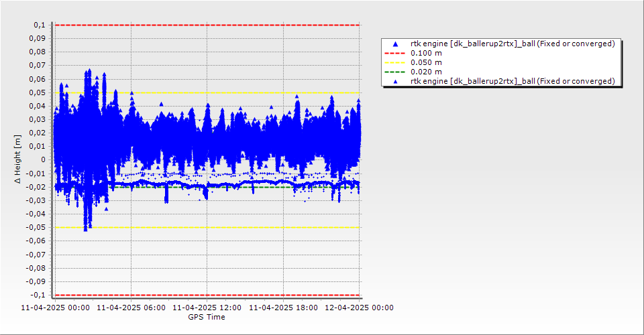The image size is (644, 335).
Task: Click the '-0,08' height tick label
Action: (x=36, y=268)
